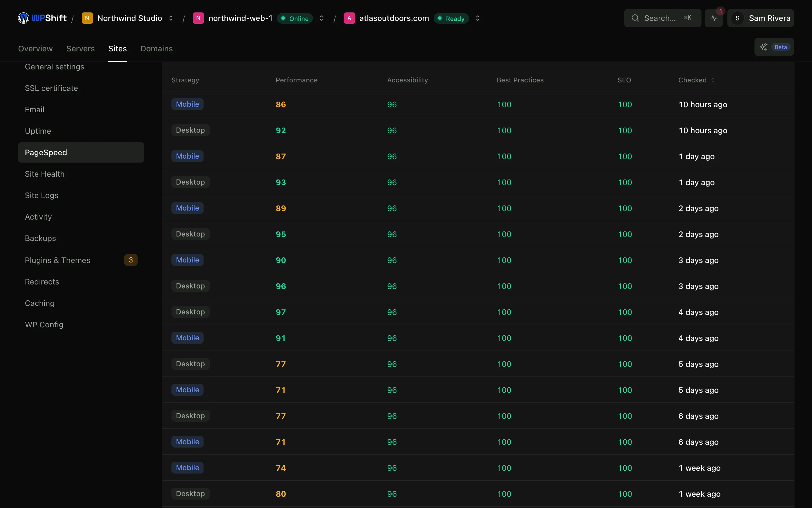Click '1 week ago' in Desktop 80 row
The height and width of the screenshot is (508, 812).
(x=699, y=494)
